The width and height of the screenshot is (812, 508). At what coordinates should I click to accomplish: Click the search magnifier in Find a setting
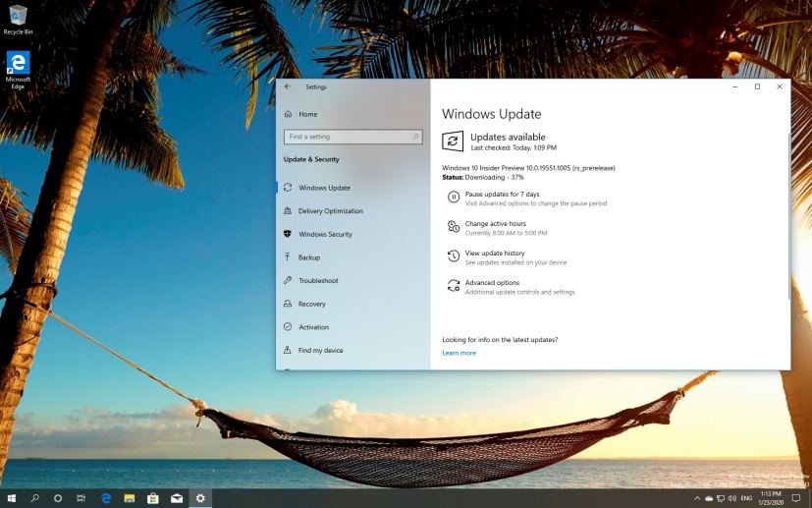pyautogui.click(x=415, y=137)
